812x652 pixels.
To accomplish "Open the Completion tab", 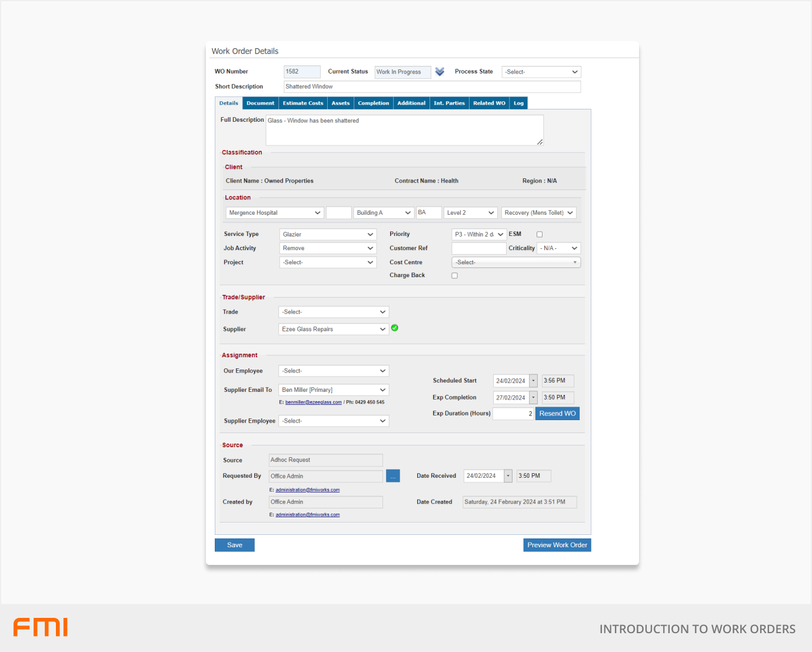I will click(373, 103).
